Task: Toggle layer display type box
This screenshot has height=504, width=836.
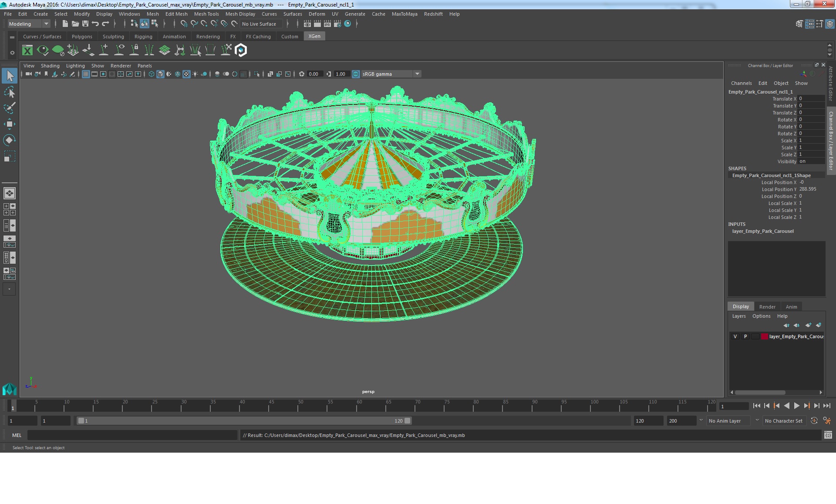Action: tap(755, 336)
